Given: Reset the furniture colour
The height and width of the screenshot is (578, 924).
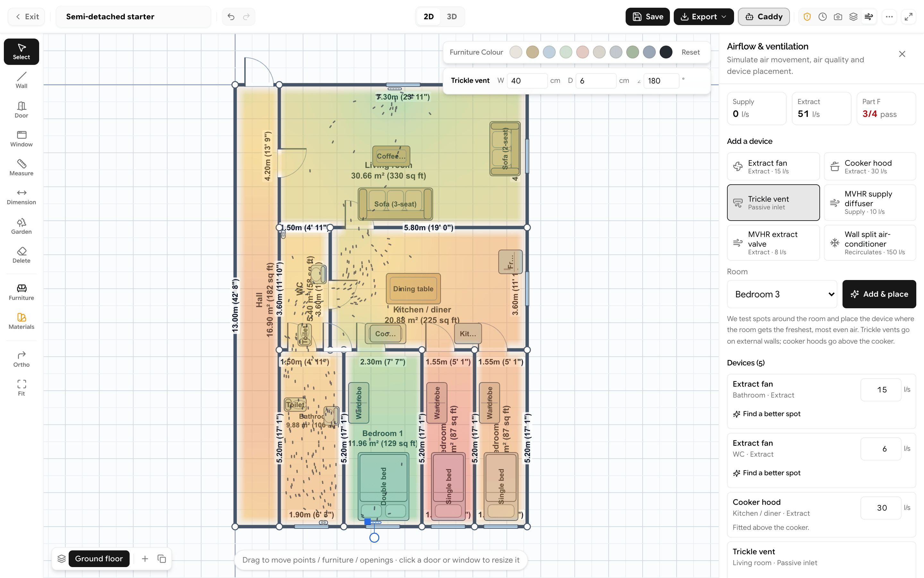Looking at the screenshot, I should [x=690, y=52].
